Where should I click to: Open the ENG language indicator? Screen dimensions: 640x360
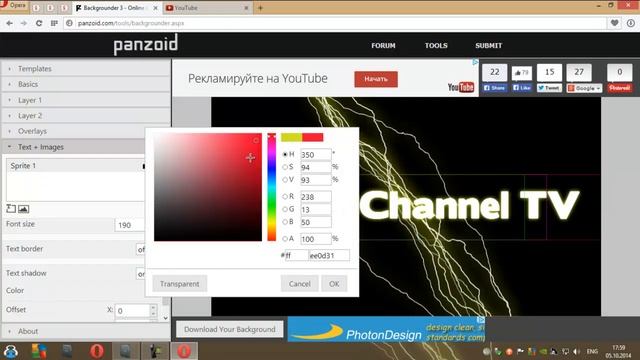(x=592, y=351)
